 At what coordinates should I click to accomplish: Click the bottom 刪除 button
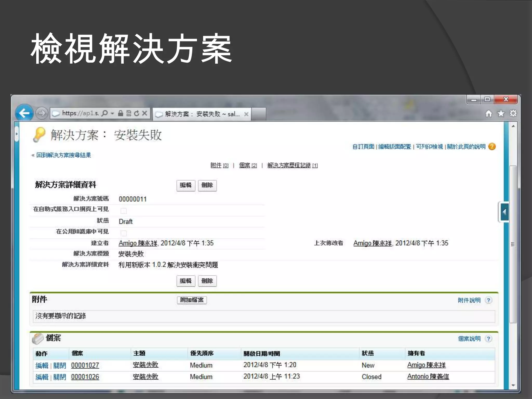point(207,281)
